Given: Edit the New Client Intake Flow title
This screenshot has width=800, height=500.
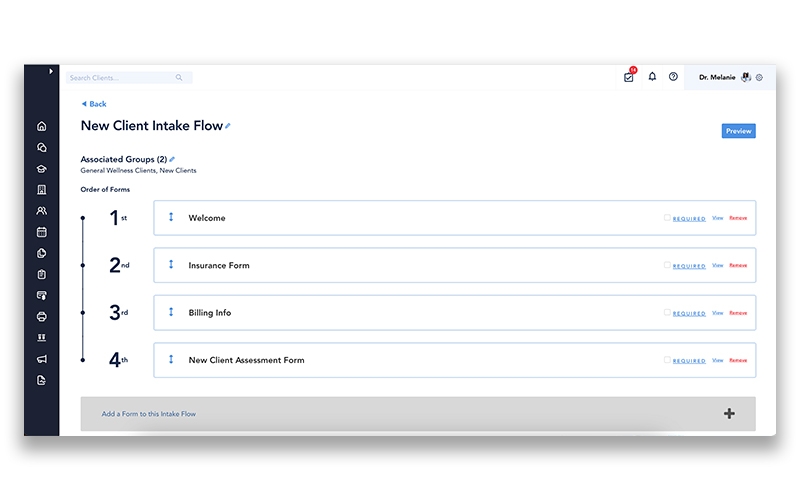Looking at the screenshot, I should [228, 126].
